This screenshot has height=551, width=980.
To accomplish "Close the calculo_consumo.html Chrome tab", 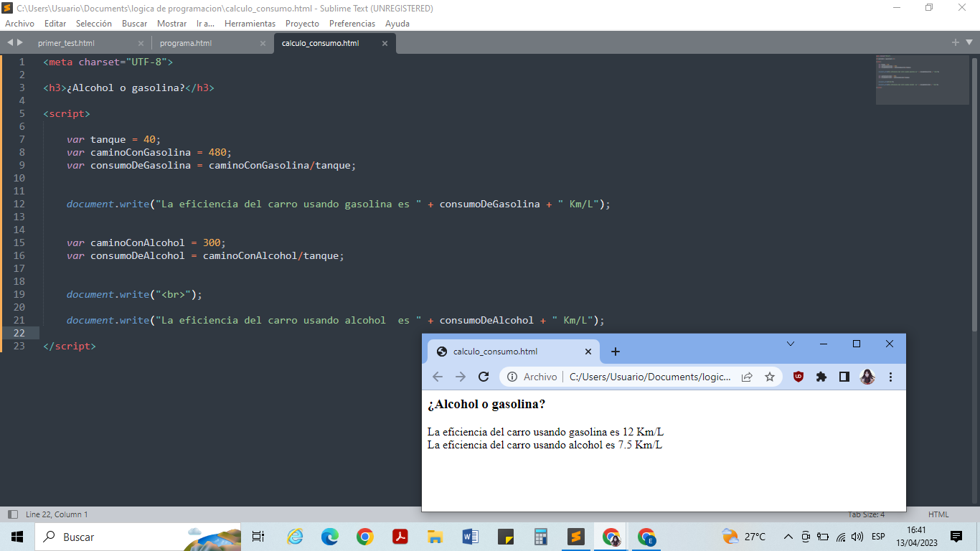I will (588, 352).
